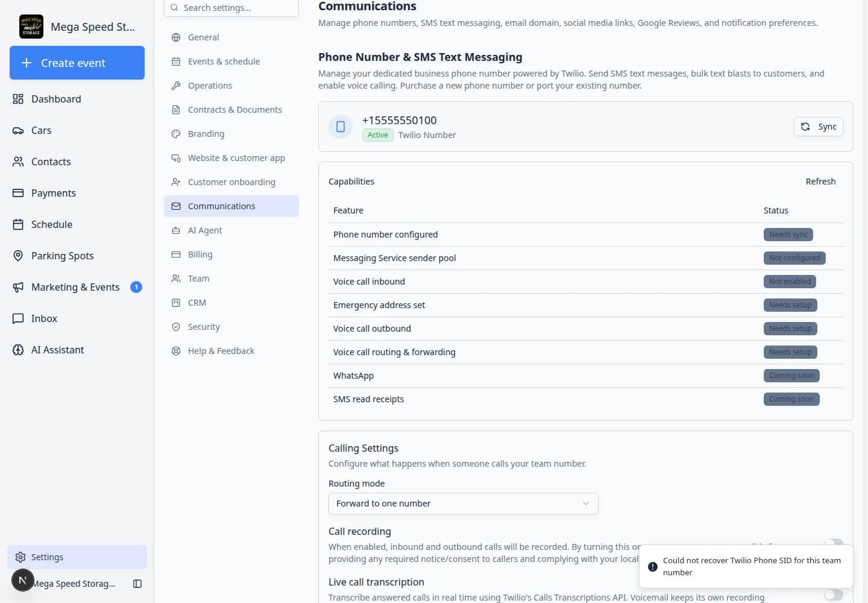This screenshot has height=603, width=868.
Task: Open Contracts & Documents settings
Action: (231, 110)
